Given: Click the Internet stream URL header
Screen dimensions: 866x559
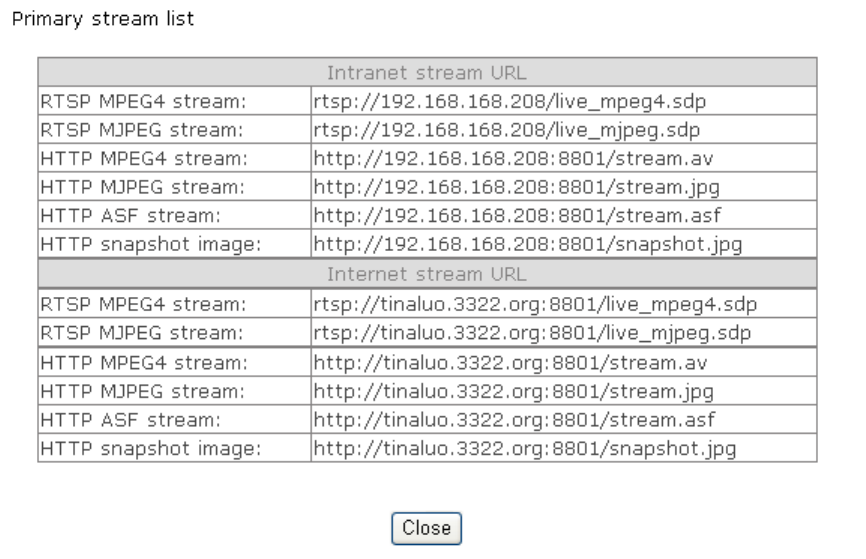Looking at the screenshot, I should coord(427,271).
